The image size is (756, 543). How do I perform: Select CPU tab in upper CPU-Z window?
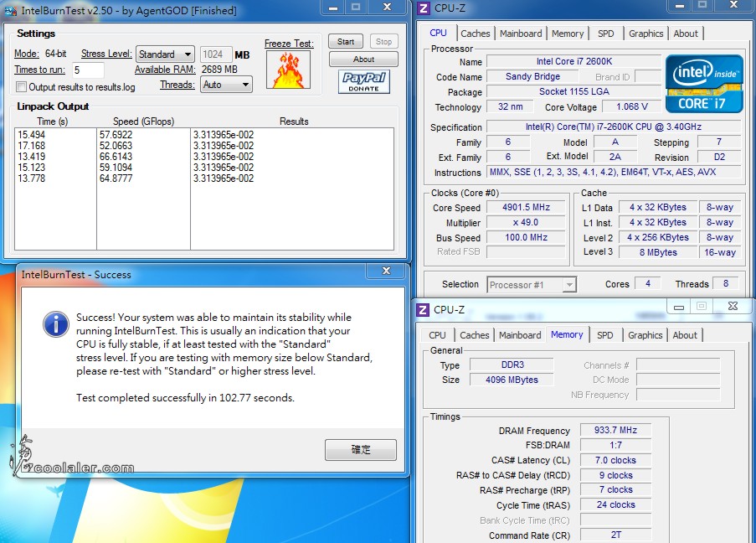[438, 33]
